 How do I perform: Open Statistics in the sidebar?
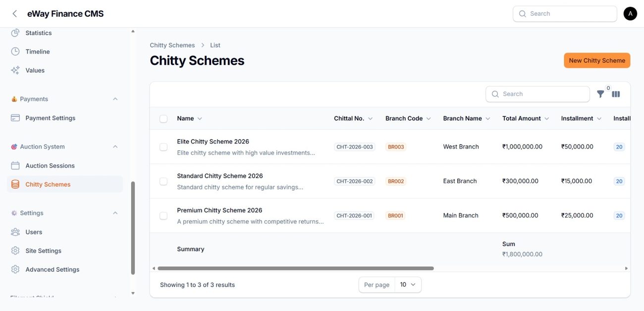tap(39, 33)
